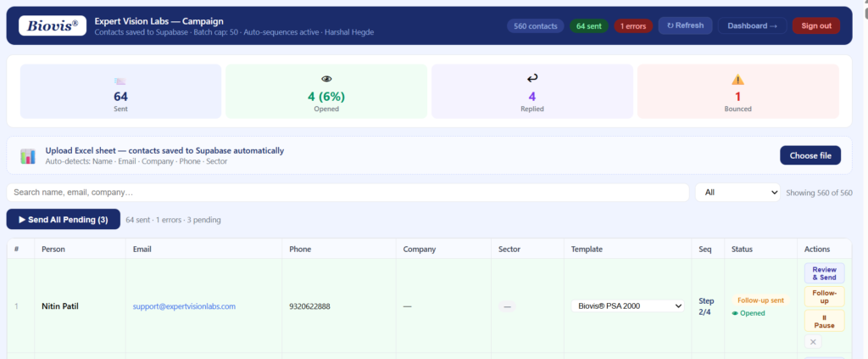Click the Step 2/4 sequence text
Screen dimensions: 868x359
[x=706, y=306]
